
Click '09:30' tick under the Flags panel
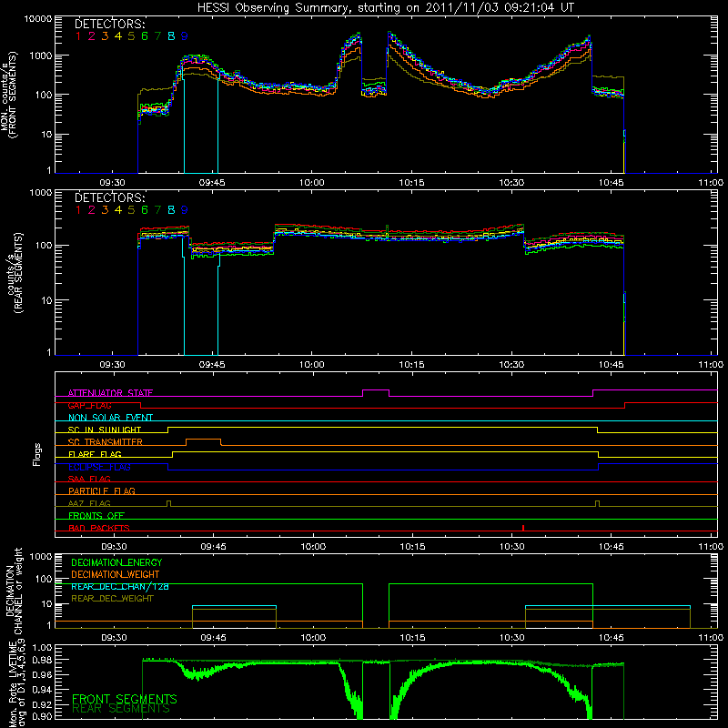pyautogui.click(x=115, y=547)
